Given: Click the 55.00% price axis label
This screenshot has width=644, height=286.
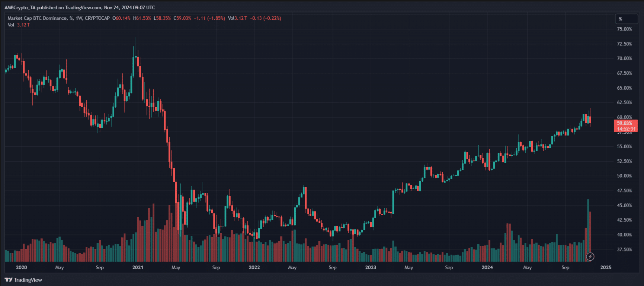Looking at the screenshot, I should (624, 147).
